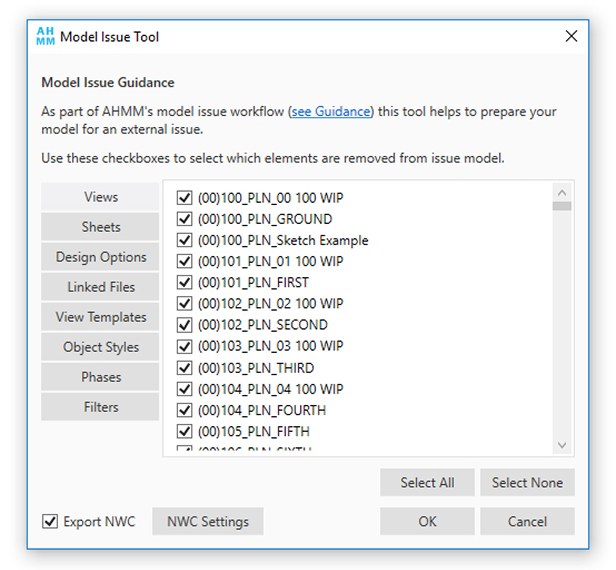Open the Linked Files tab
The image size is (616, 570).
point(100,287)
